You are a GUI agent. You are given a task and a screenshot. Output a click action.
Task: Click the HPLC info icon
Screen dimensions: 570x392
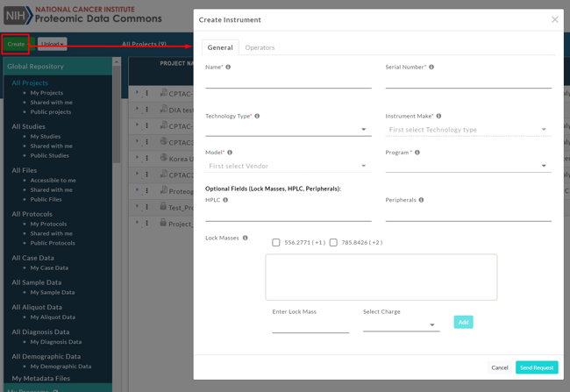[225, 200]
